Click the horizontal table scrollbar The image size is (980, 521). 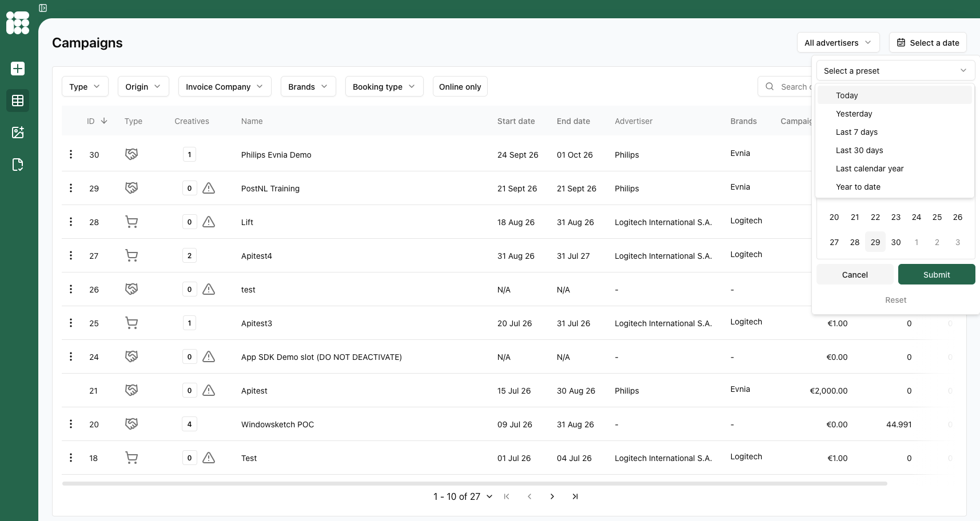(475, 483)
